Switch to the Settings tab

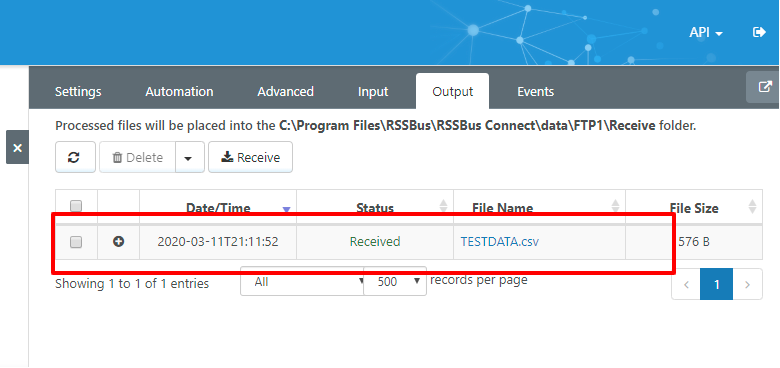pyautogui.click(x=78, y=92)
